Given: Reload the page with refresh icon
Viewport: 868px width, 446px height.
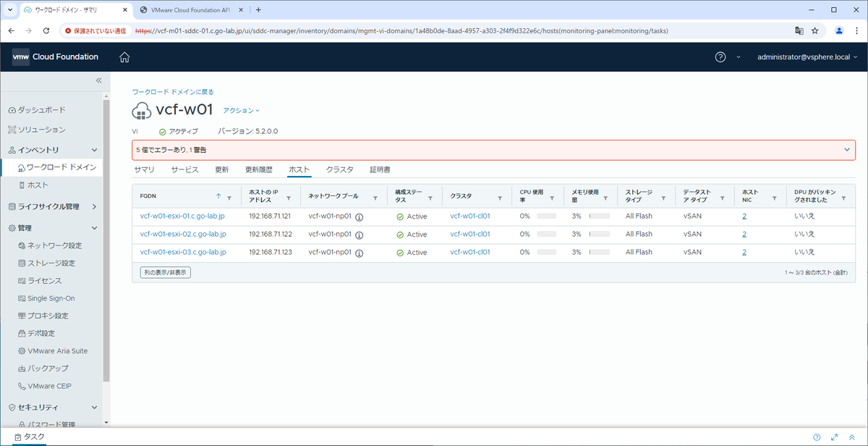Looking at the screenshot, I should pos(46,31).
